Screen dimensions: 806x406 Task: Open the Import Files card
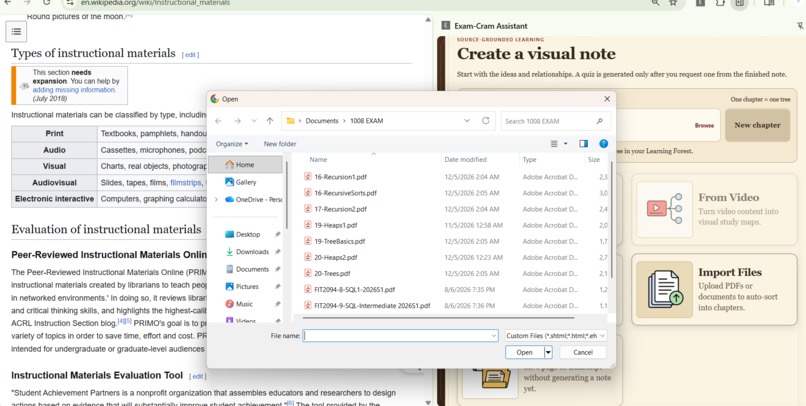point(715,289)
